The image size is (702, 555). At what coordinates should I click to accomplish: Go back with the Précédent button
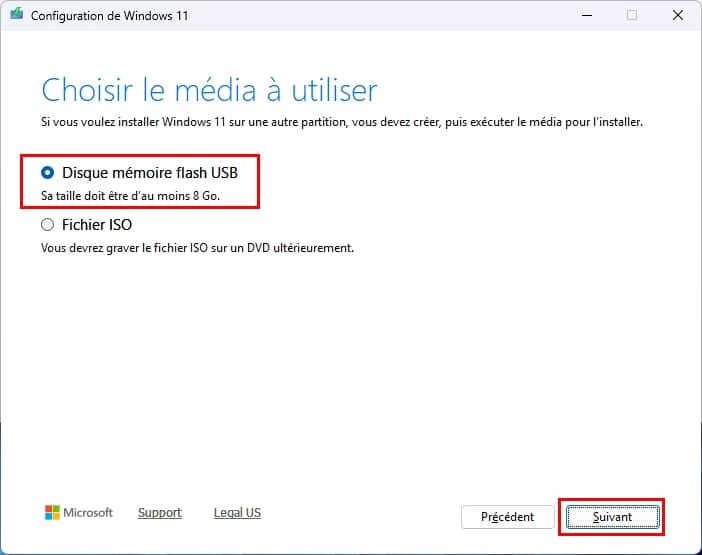507,517
